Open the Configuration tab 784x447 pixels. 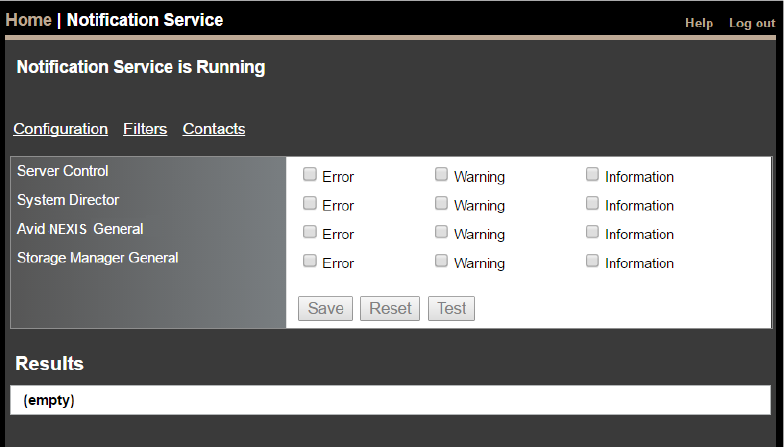[61, 129]
